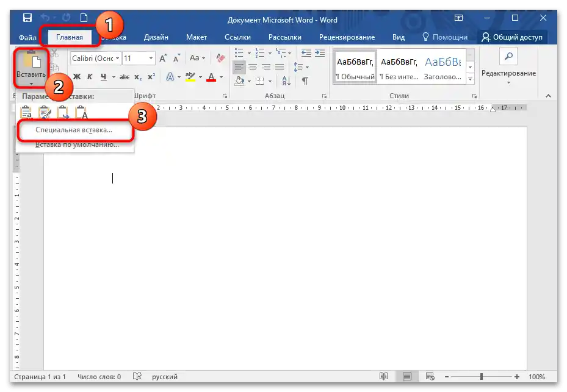Switch to the Ссылки tab
The height and width of the screenshot is (392, 567).
tap(237, 37)
